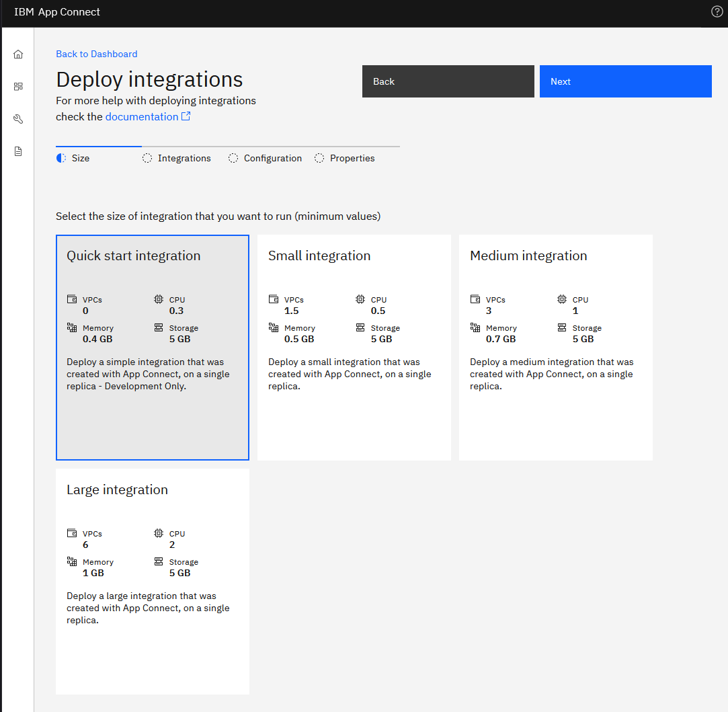Click Storage icon in Quick start card
The image size is (728, 712).
(x=159, y=327)
